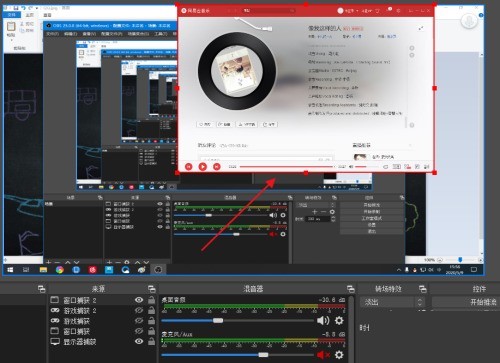Skip to next track in NetEase Music
Image resolution: width=500 pixels, height=363 pixels.
(217, 166)
